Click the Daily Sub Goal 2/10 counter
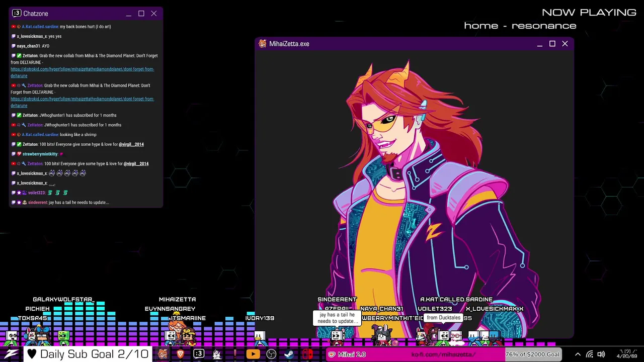Image resolution: width=644 pixels, height=362 pixels. [x=95, y=354]
